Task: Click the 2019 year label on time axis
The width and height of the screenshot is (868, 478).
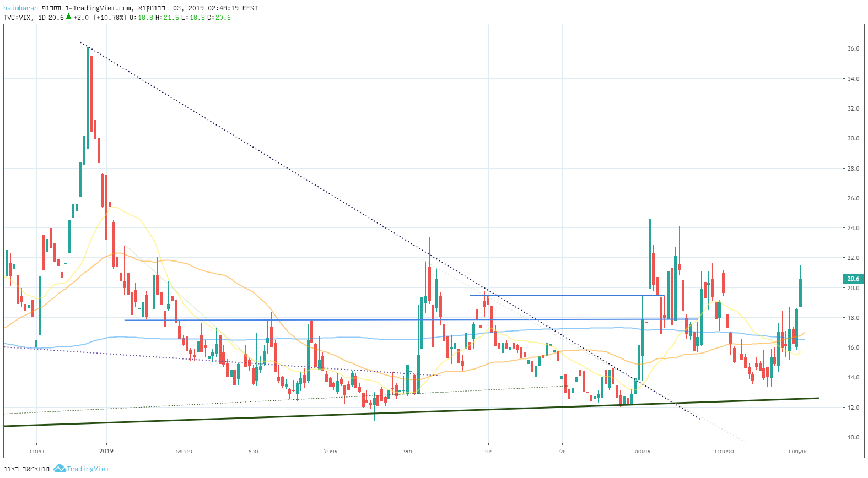Action: tap(106, 451)
